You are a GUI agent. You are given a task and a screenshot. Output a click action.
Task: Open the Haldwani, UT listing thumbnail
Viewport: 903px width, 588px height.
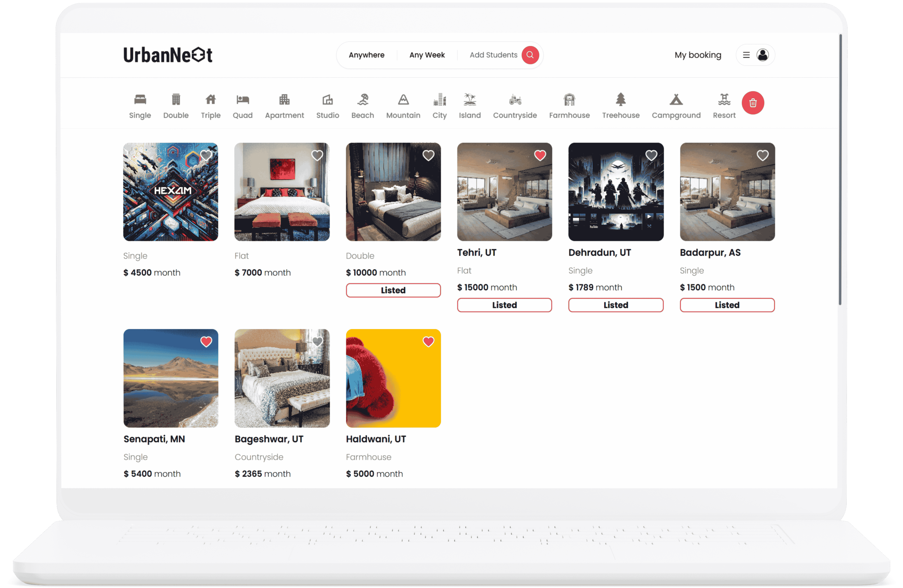coord(393,378)
